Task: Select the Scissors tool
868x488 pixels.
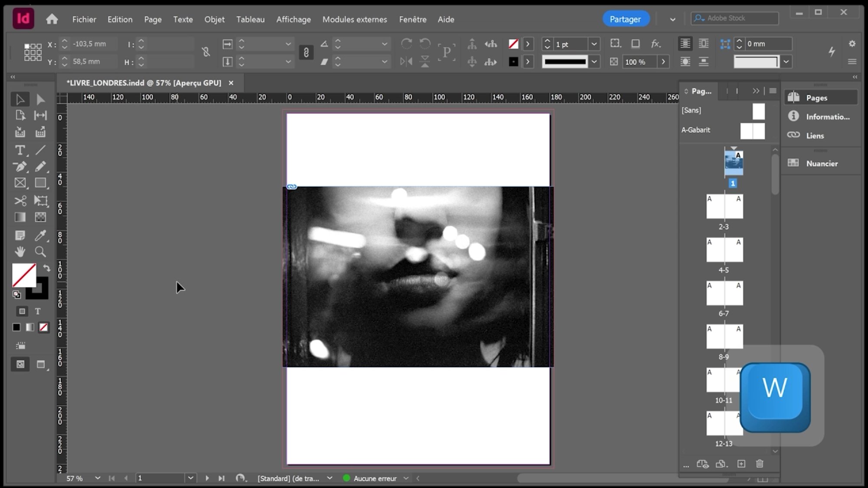Action: (20, 200)
